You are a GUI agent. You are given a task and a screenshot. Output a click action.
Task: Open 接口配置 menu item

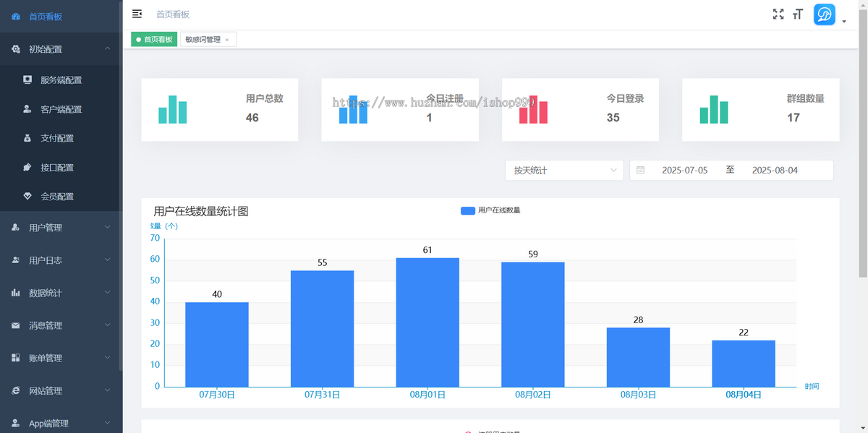click(x=61, y=167)
